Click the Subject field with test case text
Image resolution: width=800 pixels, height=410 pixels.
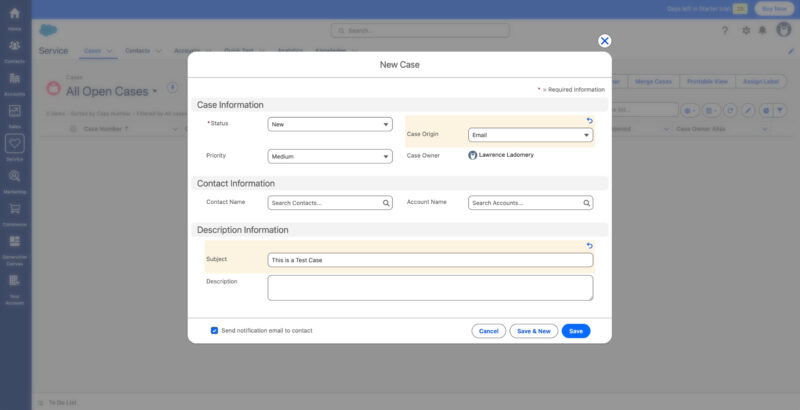pyautogui.click(x=430, y=260)
